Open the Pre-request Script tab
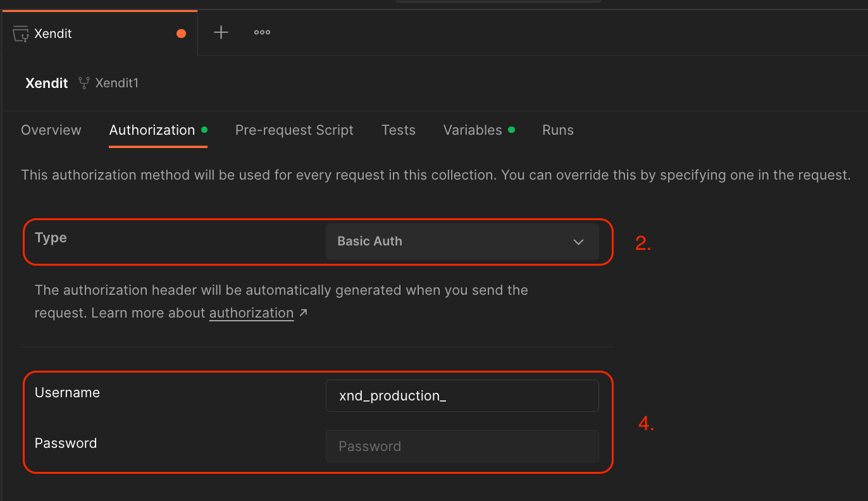 294,130
